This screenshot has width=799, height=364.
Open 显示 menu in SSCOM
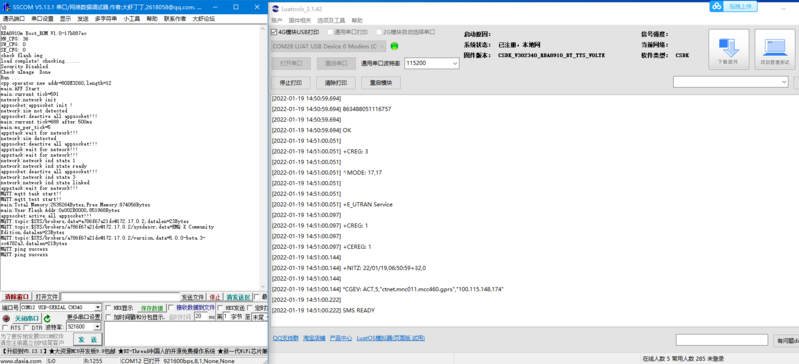[66, 18]
